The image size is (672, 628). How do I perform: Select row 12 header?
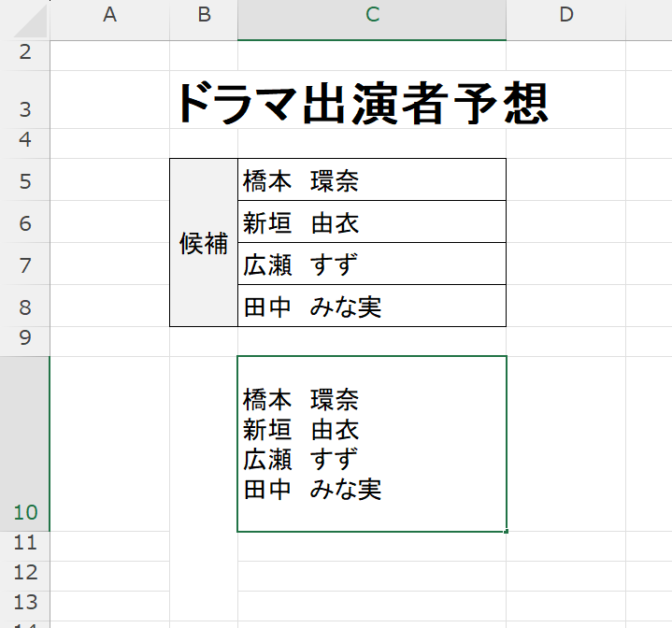pos(24,571)
